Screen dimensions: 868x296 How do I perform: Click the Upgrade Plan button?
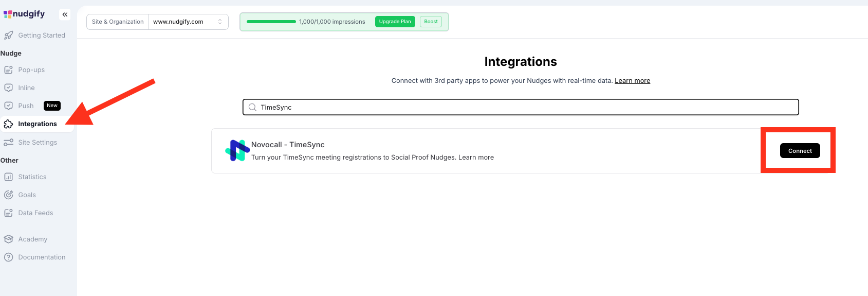[395, 22]
